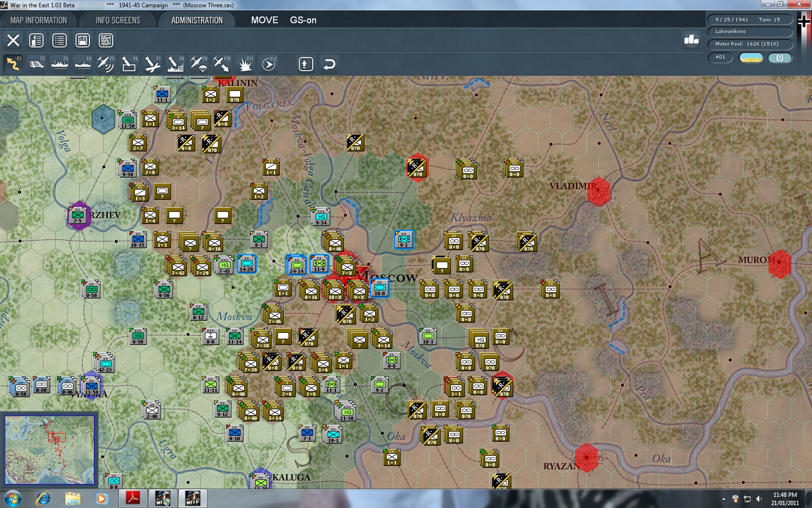Click the up-arrow box toolbar icon

[305, 64]
